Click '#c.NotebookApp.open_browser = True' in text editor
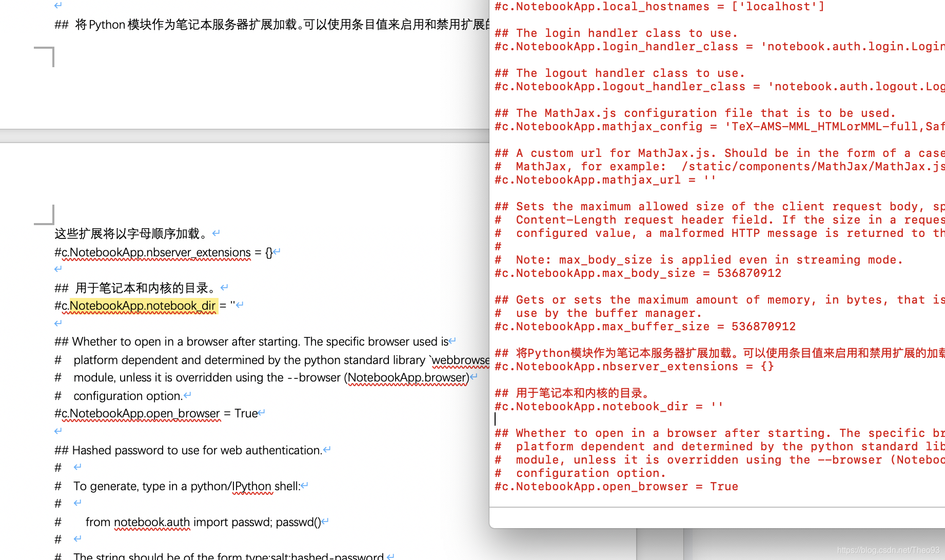Viewport: 945px width, 560px height. [616, 487]
